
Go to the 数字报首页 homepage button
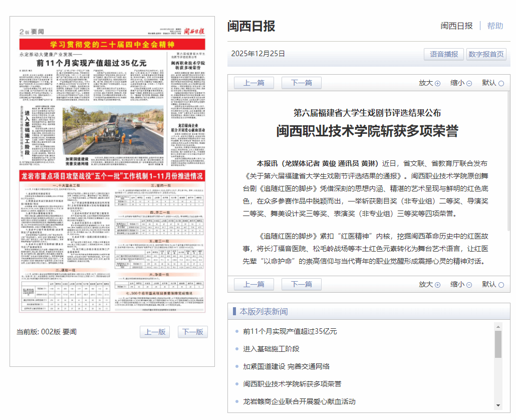tap(486, 54)
